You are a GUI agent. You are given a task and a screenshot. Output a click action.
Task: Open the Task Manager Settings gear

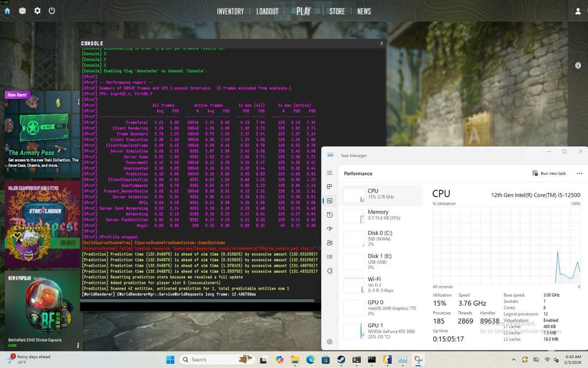coord(330,342)
